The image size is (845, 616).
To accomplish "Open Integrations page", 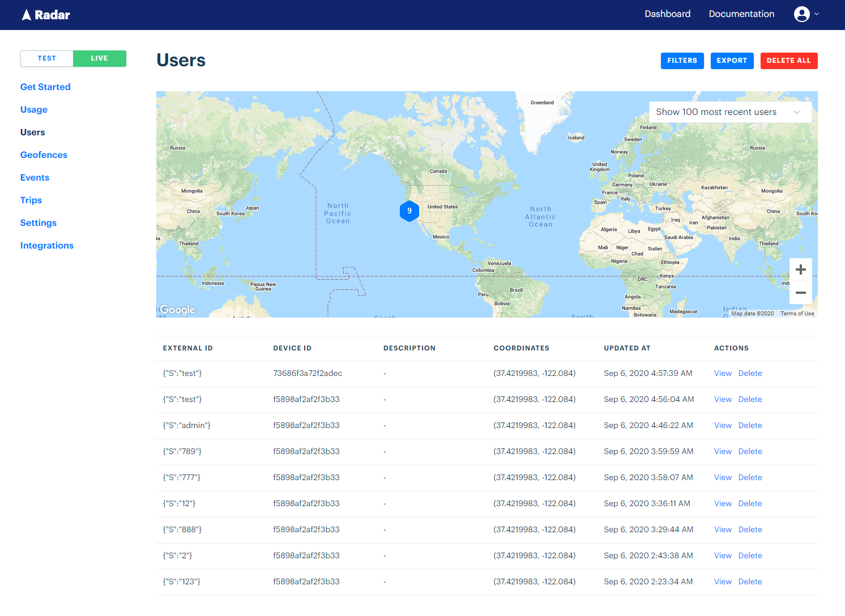I will [47, 245].
